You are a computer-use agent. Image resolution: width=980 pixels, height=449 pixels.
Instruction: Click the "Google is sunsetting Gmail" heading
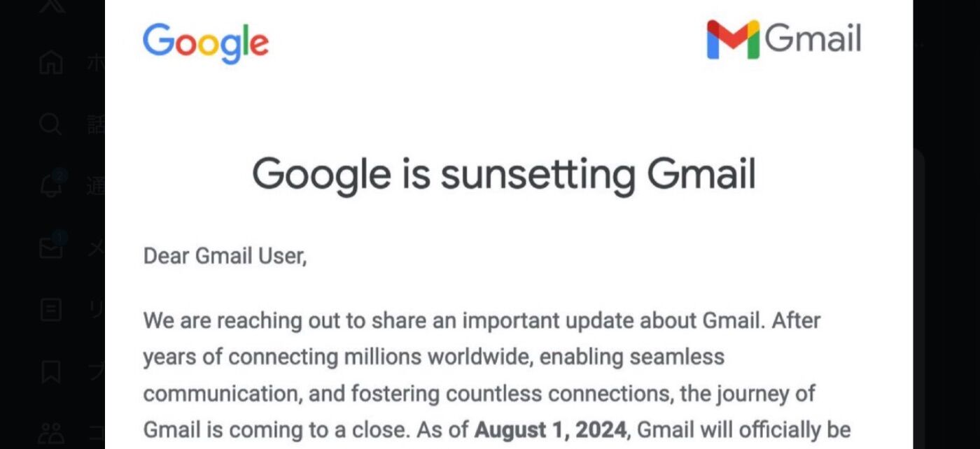point(504,173)
